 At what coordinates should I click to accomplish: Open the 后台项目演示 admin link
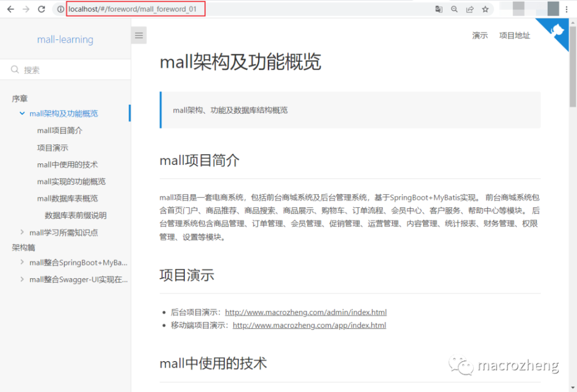(x=305, y=311)
